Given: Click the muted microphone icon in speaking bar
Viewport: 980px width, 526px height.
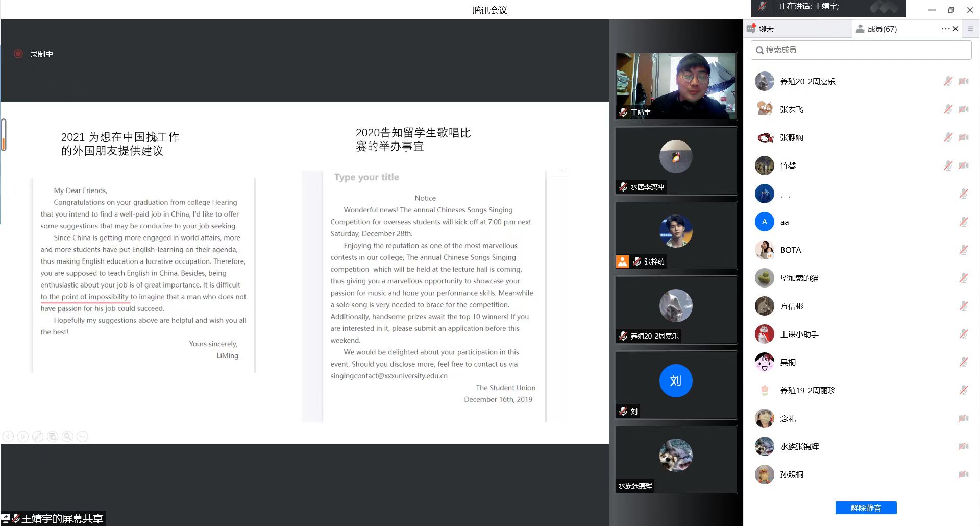Looking at the screenshot, I should [762, 7].
